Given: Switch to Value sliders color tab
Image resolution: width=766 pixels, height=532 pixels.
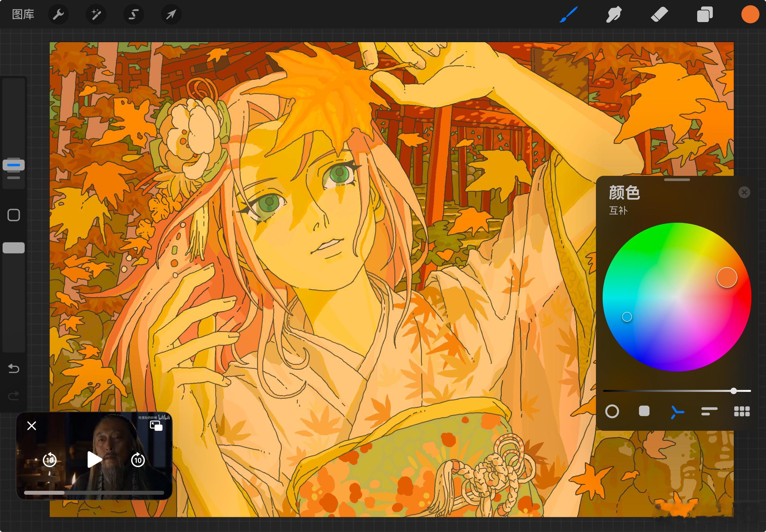Looking at the screenshot, I should (x=709, y=411).
